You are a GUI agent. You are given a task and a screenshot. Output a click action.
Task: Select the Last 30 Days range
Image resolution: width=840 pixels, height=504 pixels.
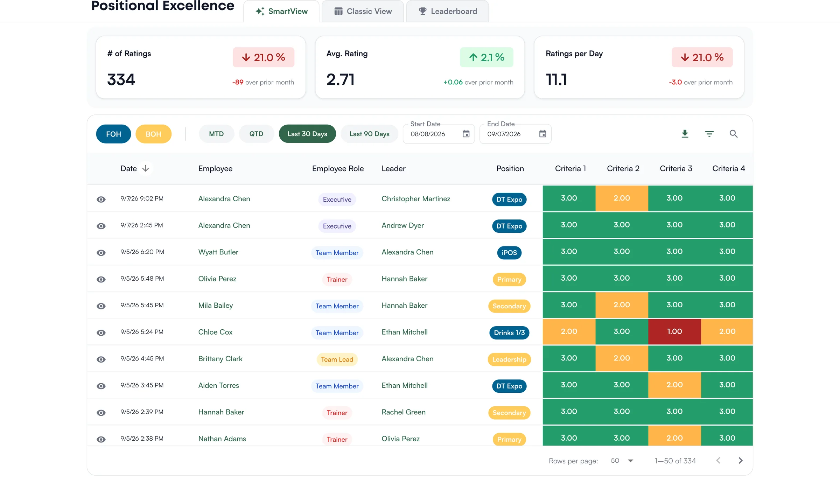pyautogui.click(x=307, y=134)
